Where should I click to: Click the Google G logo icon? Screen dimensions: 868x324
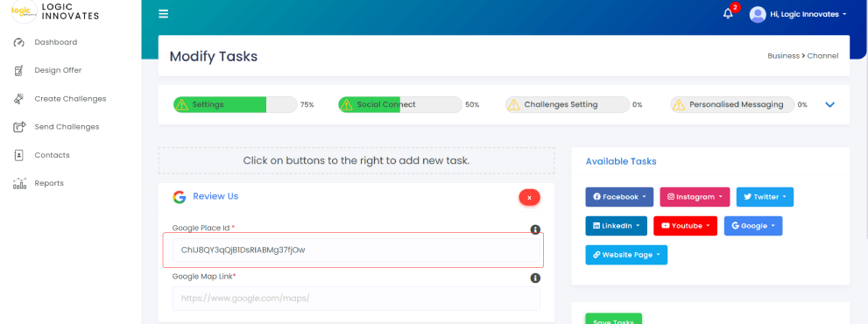pos(179,197)
